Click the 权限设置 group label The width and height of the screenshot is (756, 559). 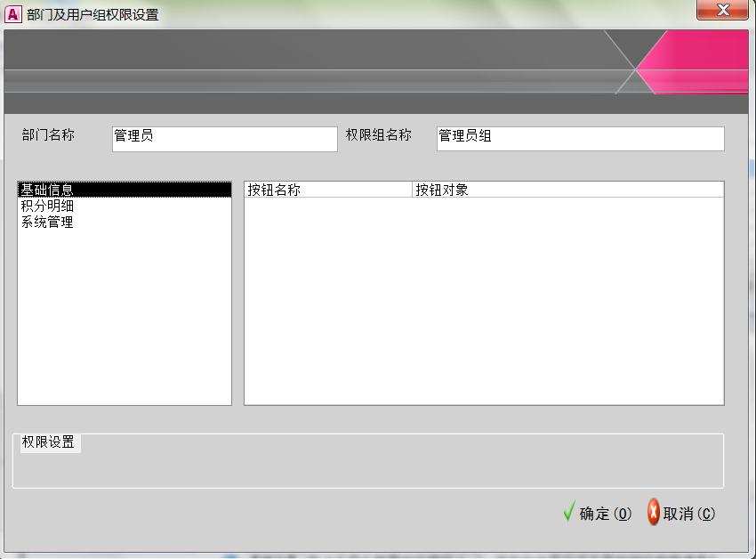[x=48, y=442]
